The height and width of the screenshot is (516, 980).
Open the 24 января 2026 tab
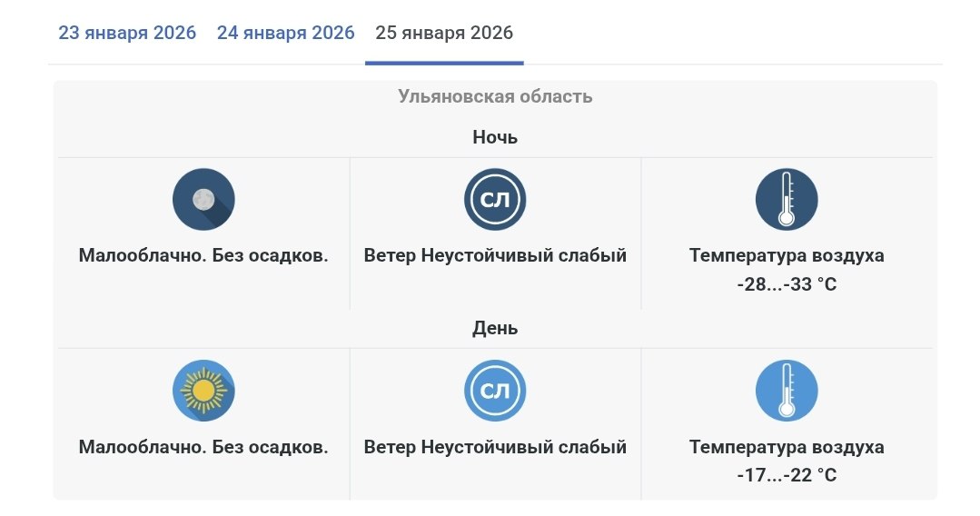[285, 34]
